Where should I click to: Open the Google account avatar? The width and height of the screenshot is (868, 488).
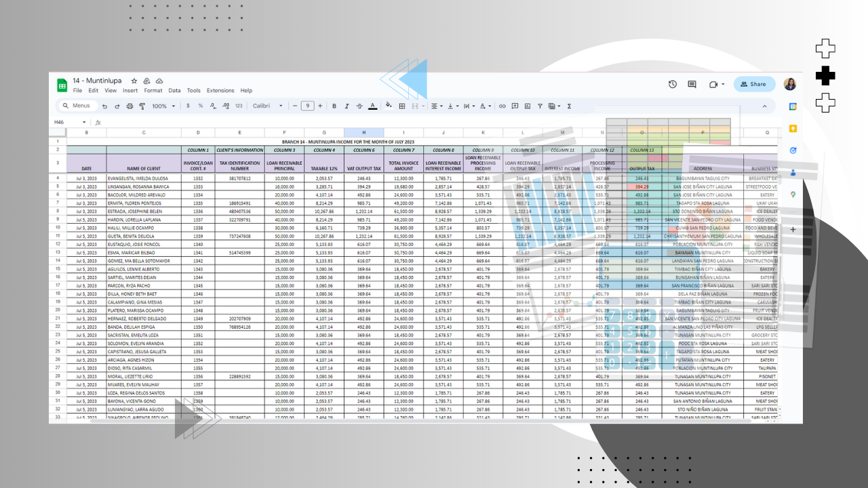click(790, 85)
